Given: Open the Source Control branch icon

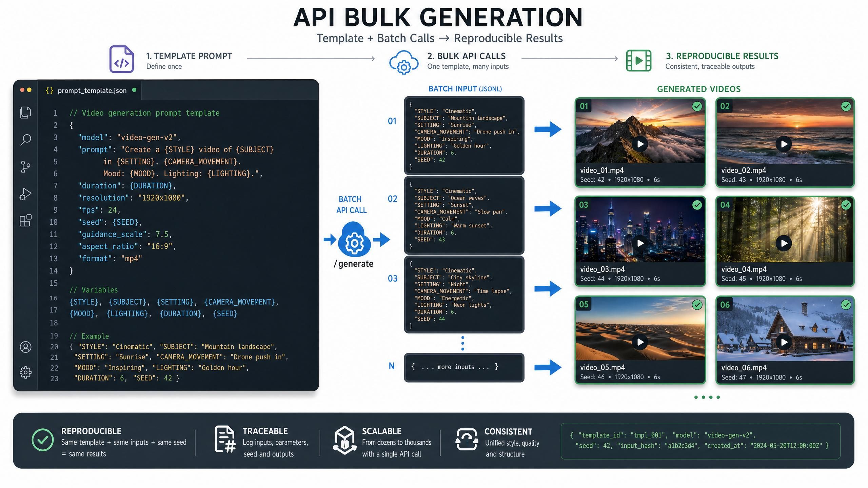Looking at the screenshot, I should tap(25, 167).
